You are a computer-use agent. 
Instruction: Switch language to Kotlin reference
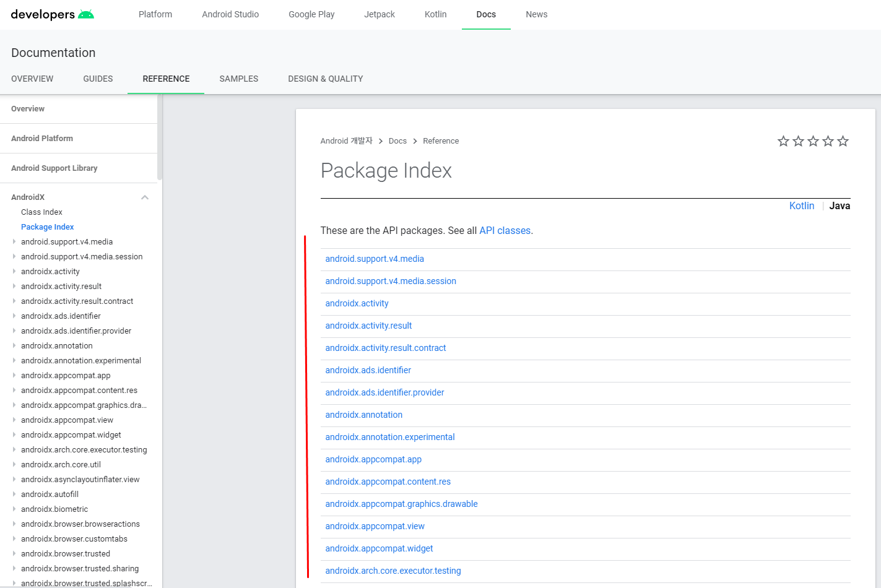[802, 206]
